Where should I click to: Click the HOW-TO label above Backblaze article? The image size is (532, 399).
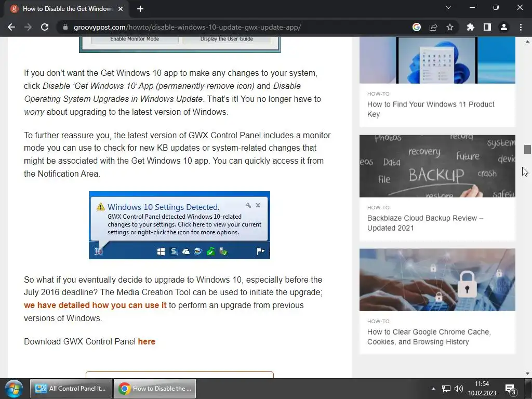(378, 207)
